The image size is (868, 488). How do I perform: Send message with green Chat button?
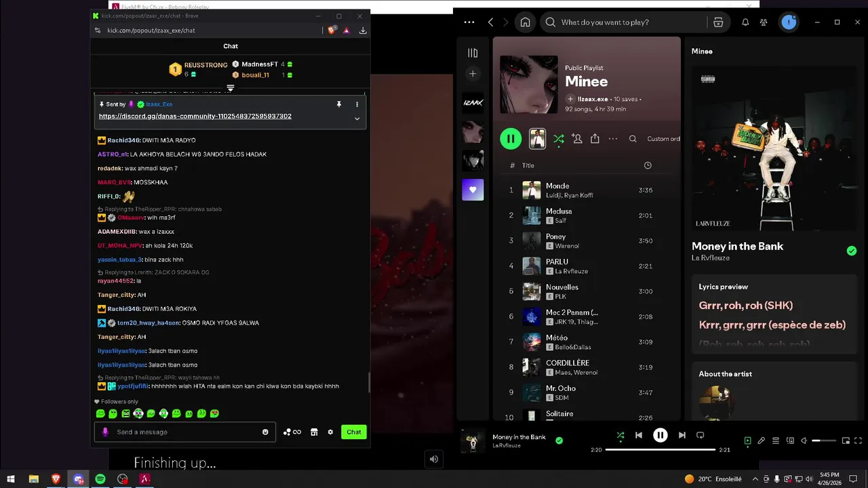point(354,432)
